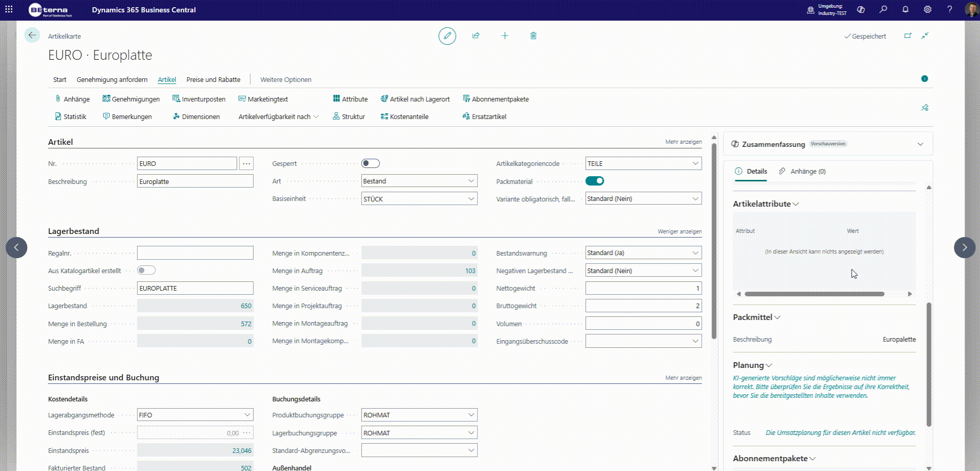
Task: Click the back arrow on Artikelkarte
Action: 32,35
